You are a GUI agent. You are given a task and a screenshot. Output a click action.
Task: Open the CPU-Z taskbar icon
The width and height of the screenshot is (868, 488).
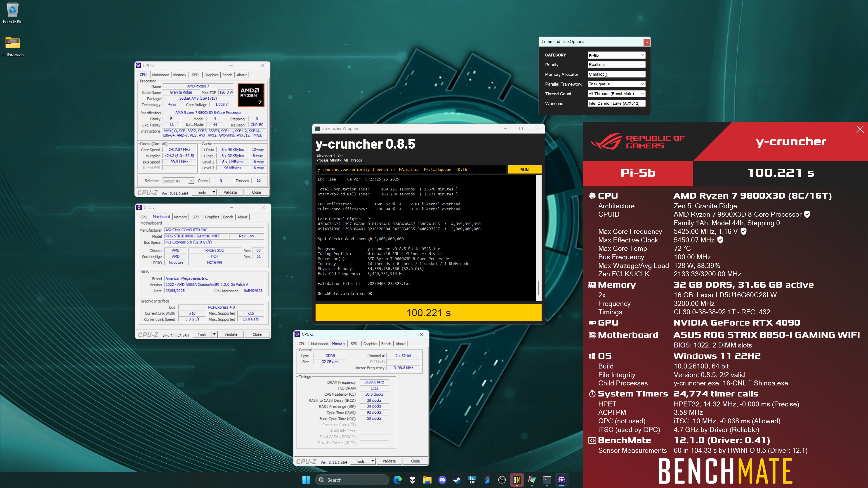561,480
